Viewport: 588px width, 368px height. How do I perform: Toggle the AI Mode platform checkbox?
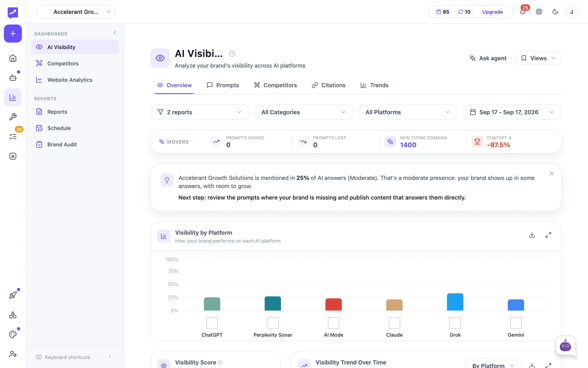click(x=334, y=323)
